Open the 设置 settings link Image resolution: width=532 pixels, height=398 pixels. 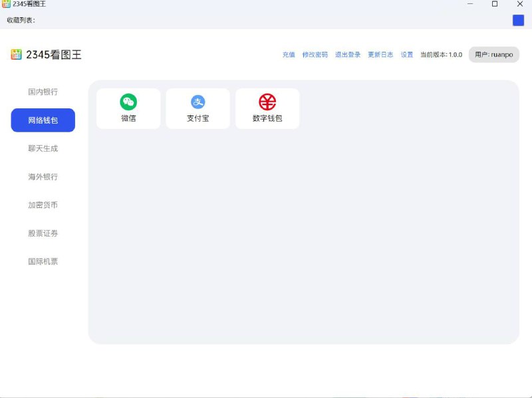tap(407, 54)
